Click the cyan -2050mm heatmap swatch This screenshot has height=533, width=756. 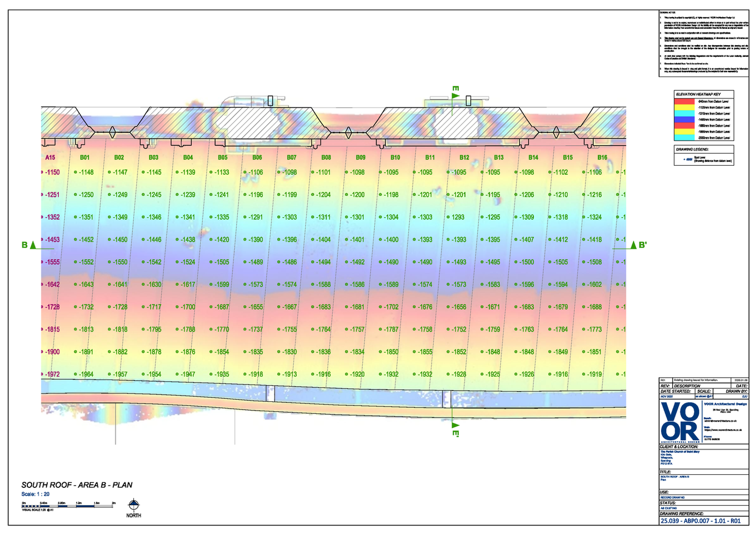pyautogui.click(x=685, y=137)
